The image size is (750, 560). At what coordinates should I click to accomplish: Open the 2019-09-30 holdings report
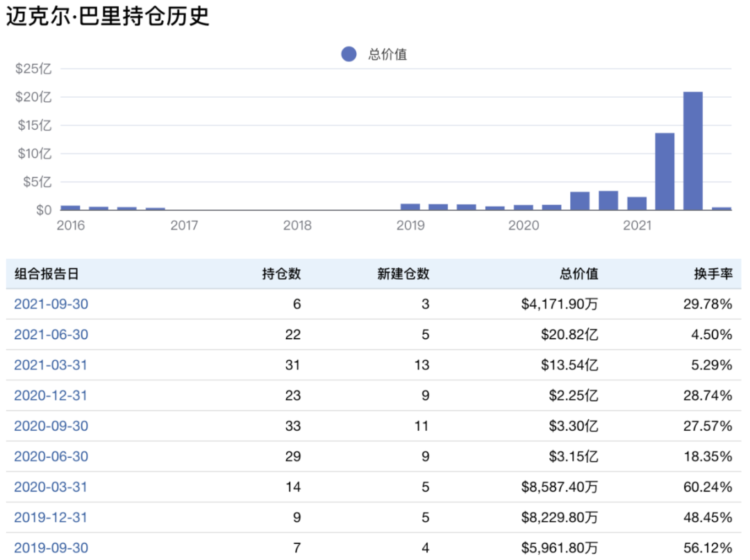51,548
